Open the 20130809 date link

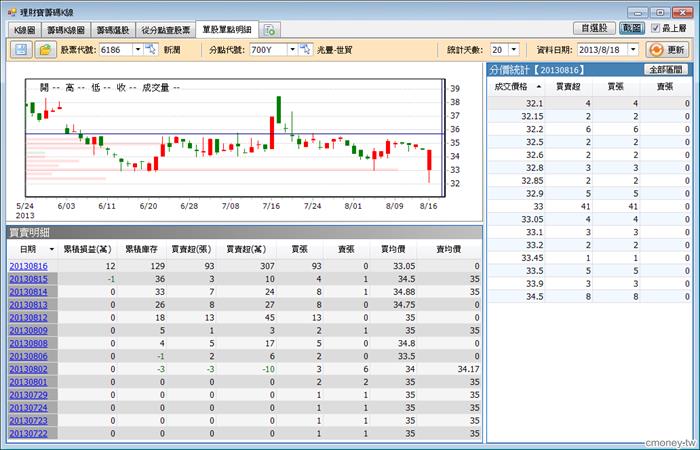29,331
